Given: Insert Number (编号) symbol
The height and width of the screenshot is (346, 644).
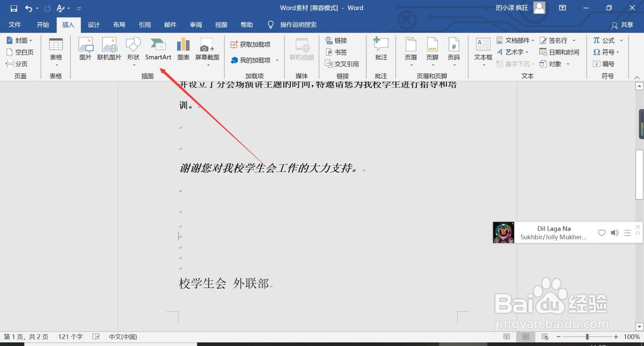Looking at the screenshot, I should click(604, 64).
